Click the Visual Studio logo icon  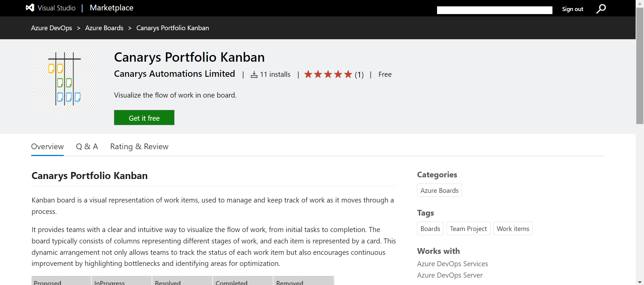30,8
